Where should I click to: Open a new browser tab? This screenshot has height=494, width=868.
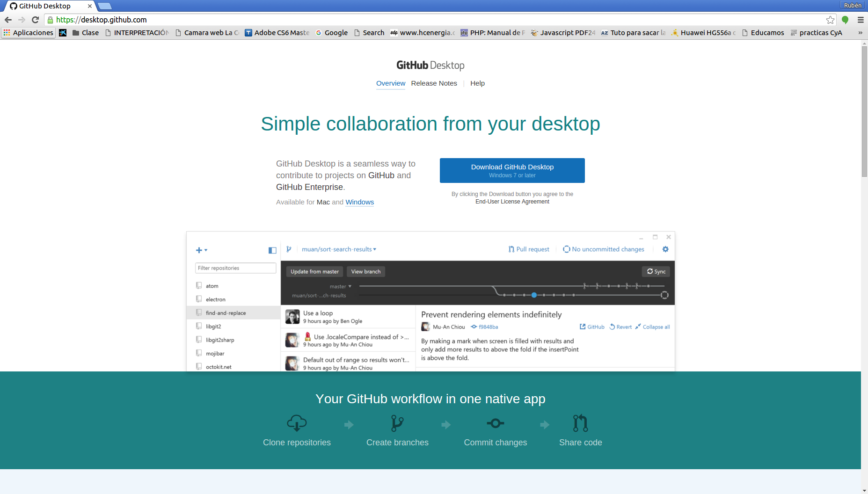tap(105, 6)
